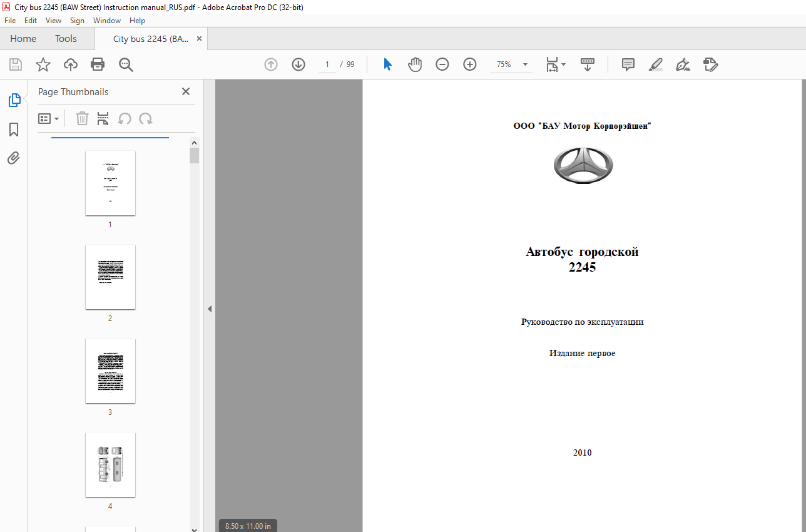The width and height of the screenshot is (806, 532).
Task: Select page 3 thumbnail
Action: tap(110, 371)
